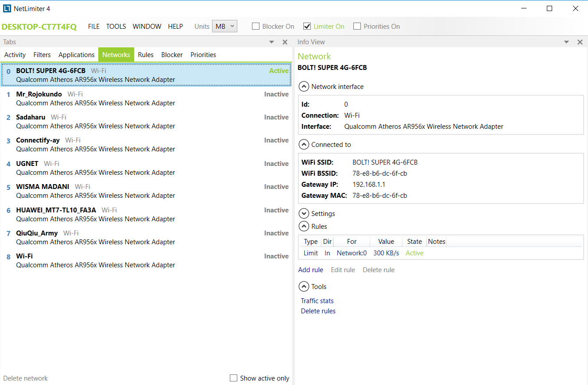Click the Add rule link
This screenshot has height=385, width=588.
point(311,270)
